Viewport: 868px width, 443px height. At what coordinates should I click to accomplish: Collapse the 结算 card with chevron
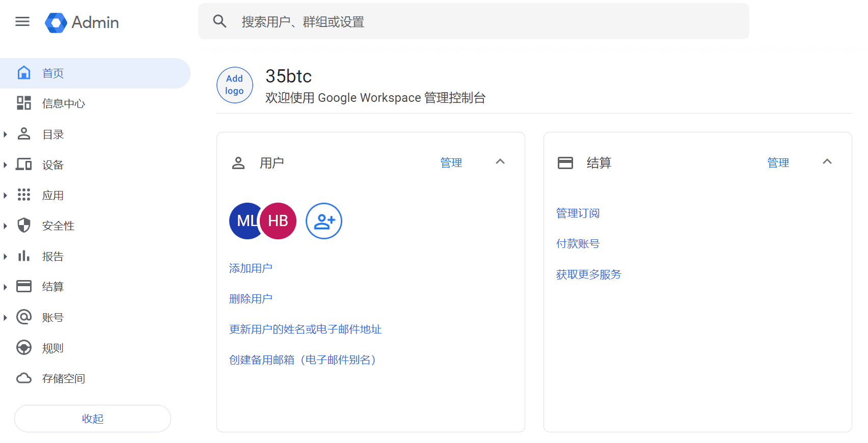coord(827,162)
